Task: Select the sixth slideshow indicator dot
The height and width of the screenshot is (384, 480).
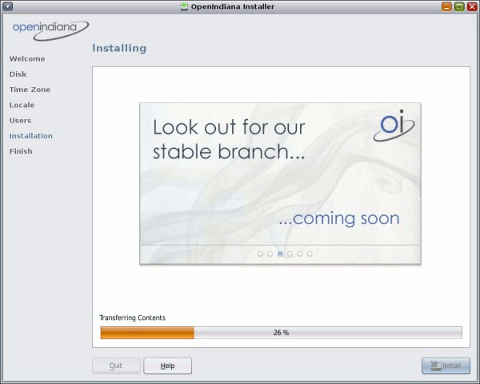Action: [x=310, y=254]
